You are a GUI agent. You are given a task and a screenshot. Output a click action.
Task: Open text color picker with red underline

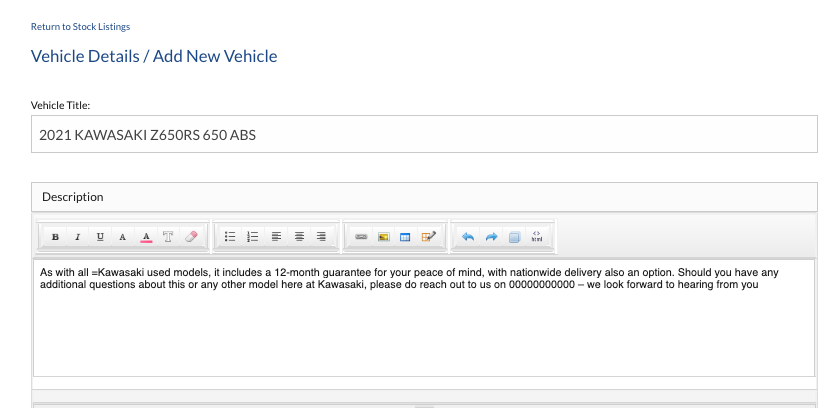pos(146,237)
